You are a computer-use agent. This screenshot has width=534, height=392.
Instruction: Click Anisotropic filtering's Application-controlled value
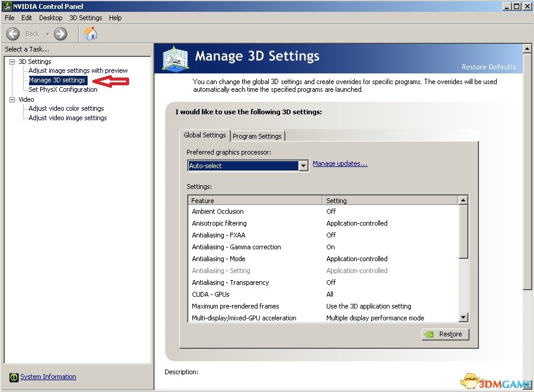(x=357, y=223)
